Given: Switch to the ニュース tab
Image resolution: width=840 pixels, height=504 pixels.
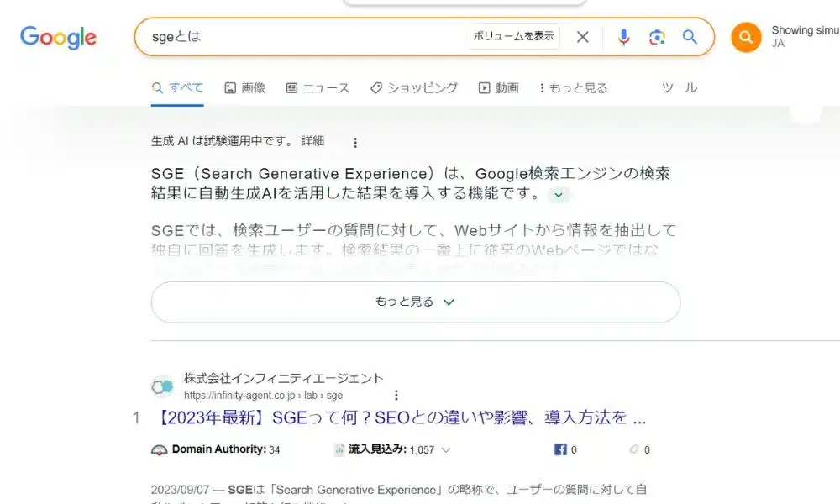Looking at the screenshot, I should (x=318, y=87).
